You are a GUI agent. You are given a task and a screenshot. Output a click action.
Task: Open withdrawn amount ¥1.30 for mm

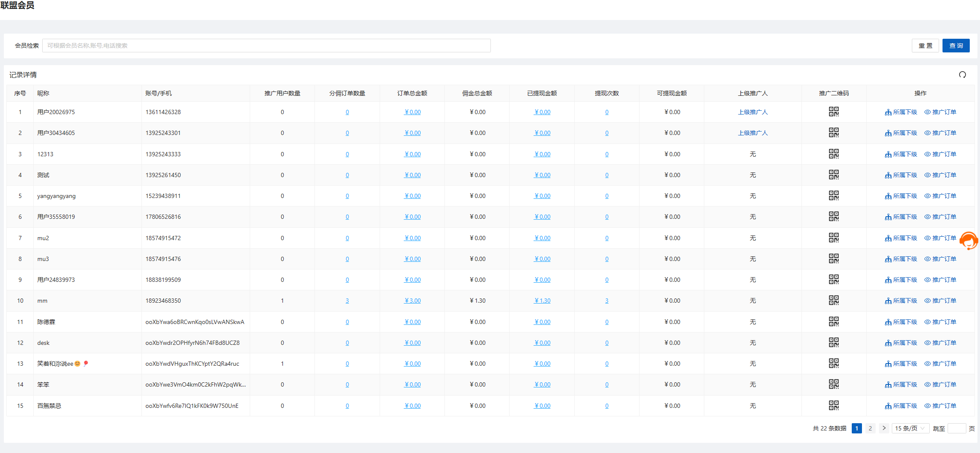[542, 301]
